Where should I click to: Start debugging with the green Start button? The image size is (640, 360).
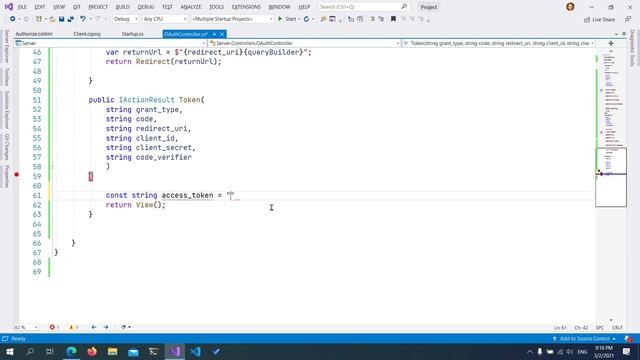click(x=287, y=19)
